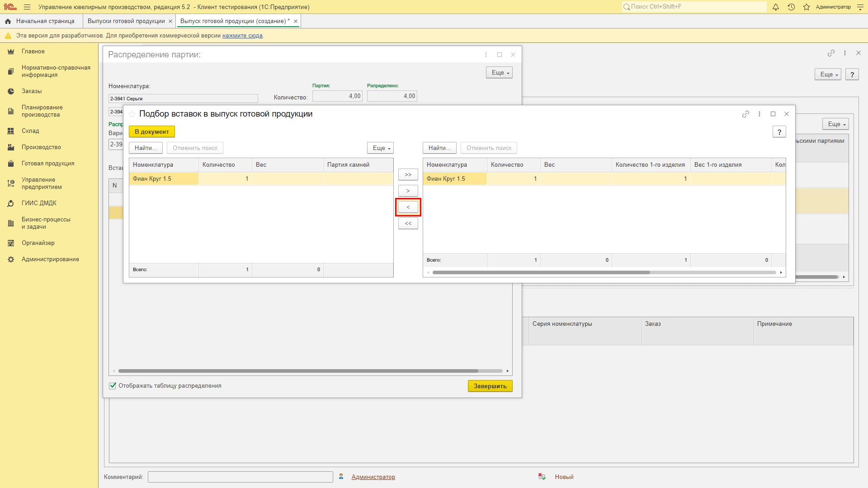Open Управление предприятием section
Image resolution: width=868 pixels, height=488 pixels.
click(42, 183)
